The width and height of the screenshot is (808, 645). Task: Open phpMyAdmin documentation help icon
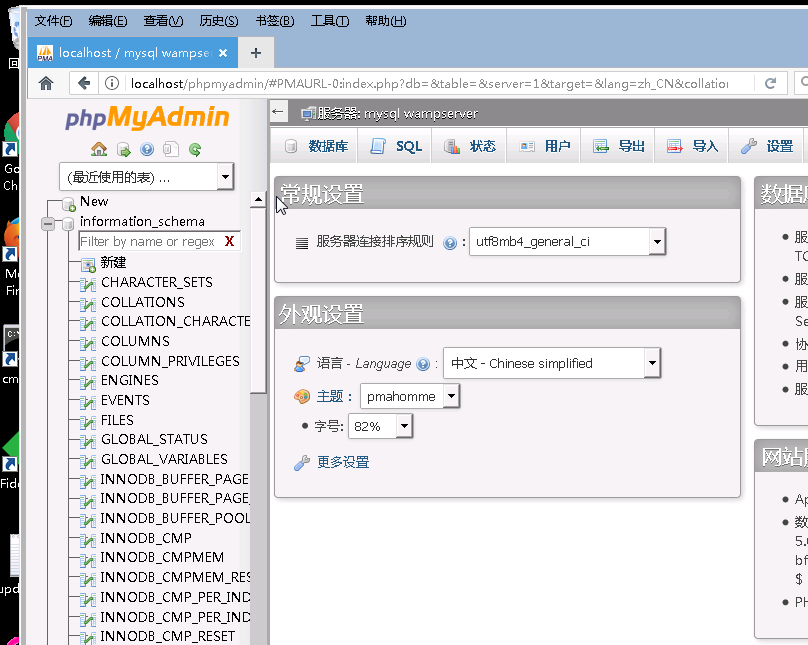point(147,149)
